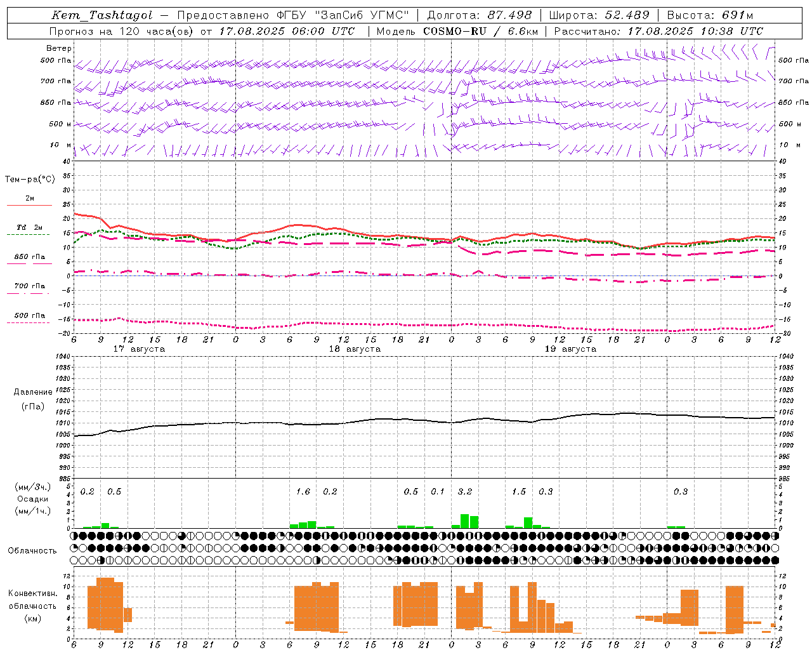Click the "Осадки" chart label
This screenshot has width=812, height=650.
pyautogui.click(x=33, y=499)
